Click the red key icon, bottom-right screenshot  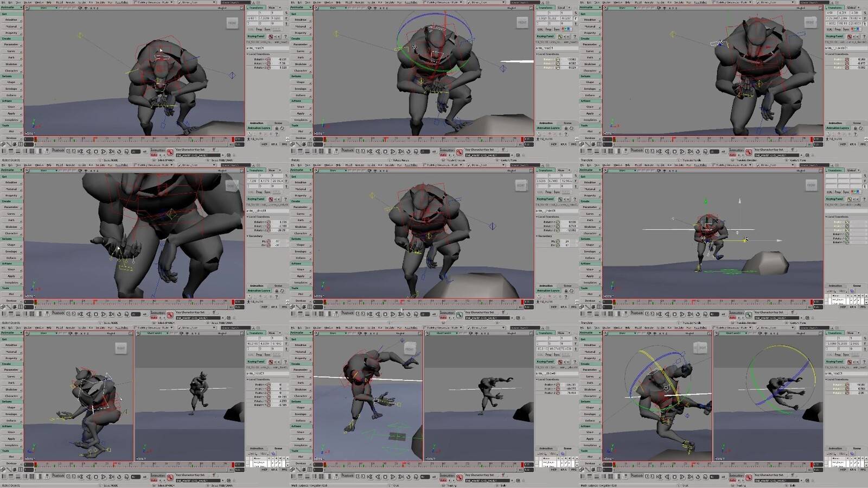click(x=749, y=478)
